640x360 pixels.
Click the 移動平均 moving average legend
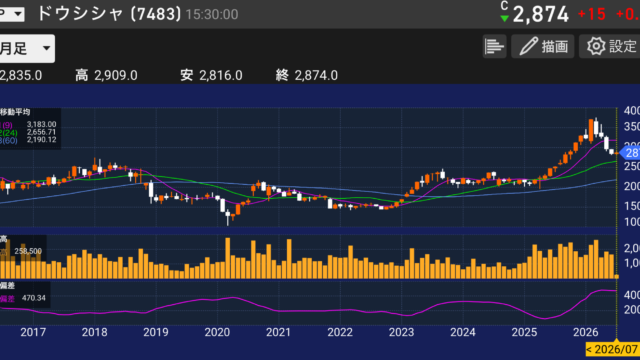[x=15, y=112]
